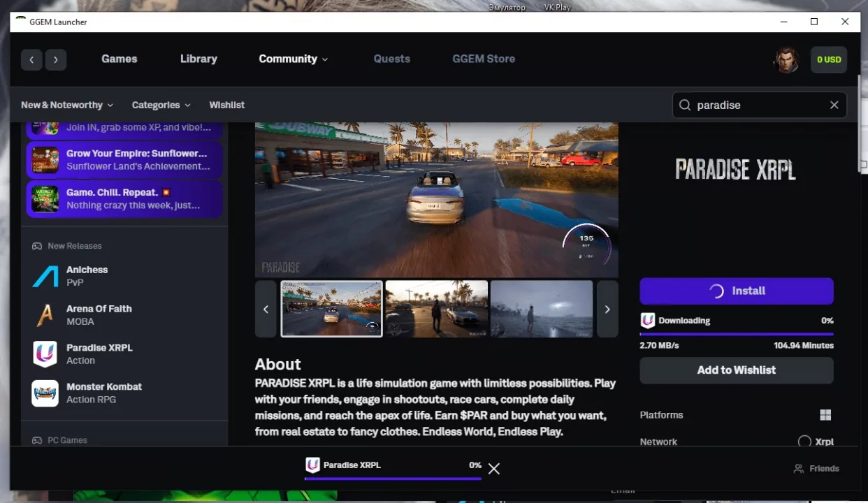Open the Games tab

[x=120, y=59]
